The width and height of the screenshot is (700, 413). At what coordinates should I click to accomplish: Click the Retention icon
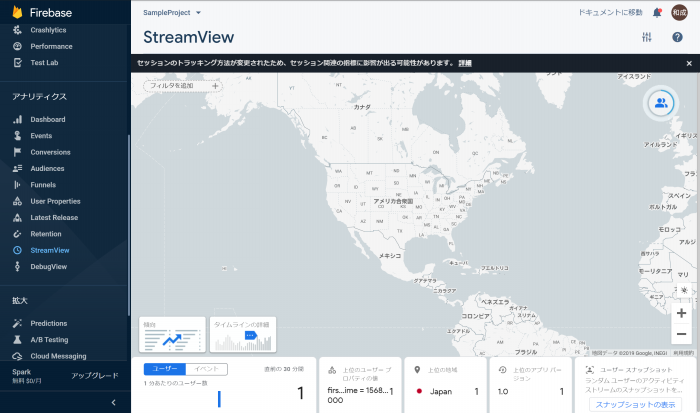point(17,234)
